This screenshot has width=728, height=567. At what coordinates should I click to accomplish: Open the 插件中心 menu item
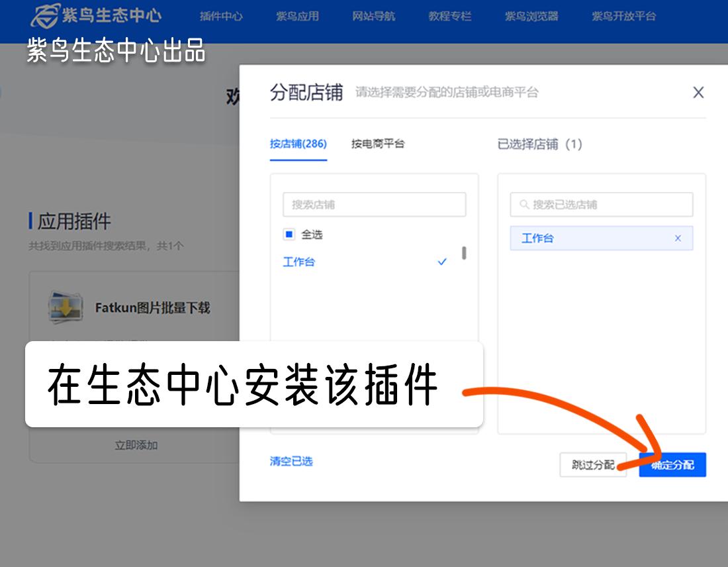[x=221, y=17]
